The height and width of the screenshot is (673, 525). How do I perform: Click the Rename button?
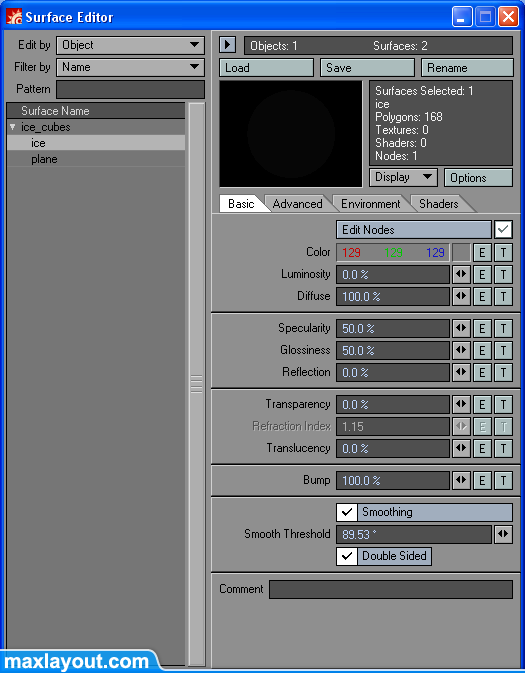click(467, 68)
